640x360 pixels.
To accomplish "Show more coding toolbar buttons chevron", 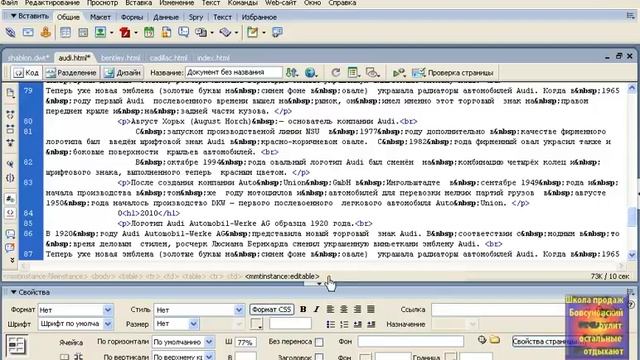I will click(x=12, y=260).
